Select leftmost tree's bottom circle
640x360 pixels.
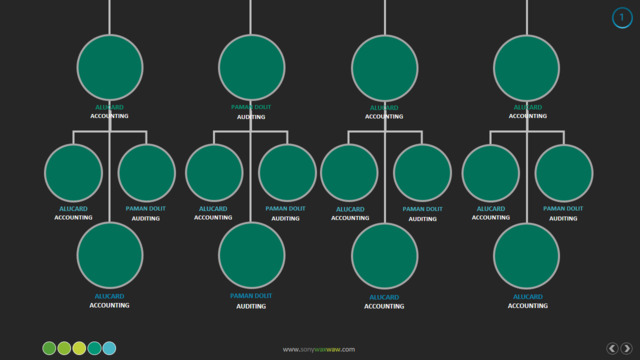tap(110, 256)
